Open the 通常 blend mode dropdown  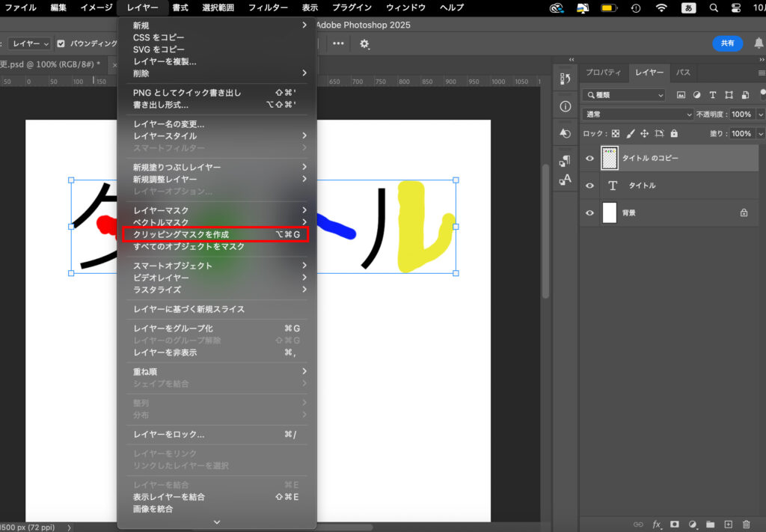point(637,114)
